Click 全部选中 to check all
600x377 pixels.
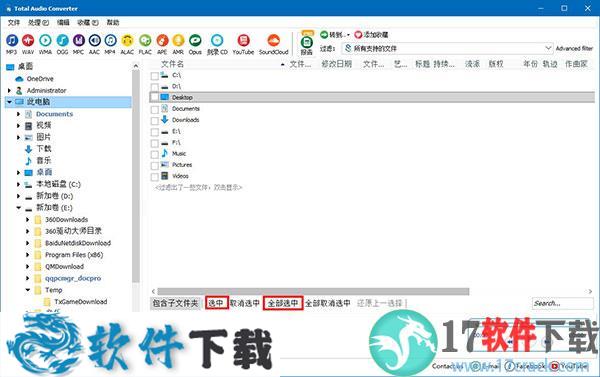click(x=283, y=303)
